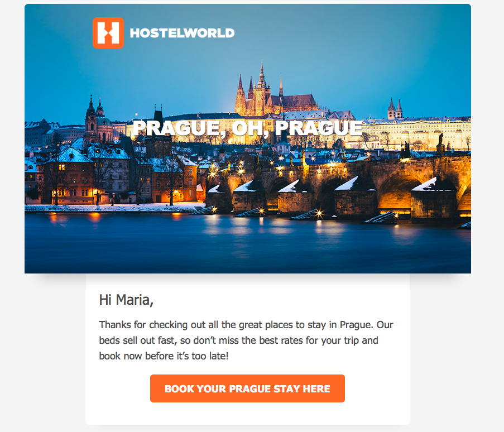
Task: Click the Thanks for checking out sentence
Action: [246, 325]
